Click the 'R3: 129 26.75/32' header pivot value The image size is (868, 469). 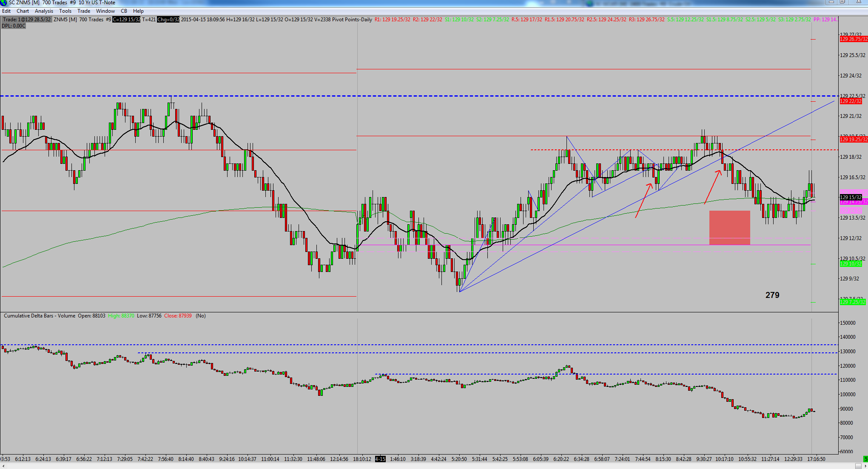tap(647, 20)
